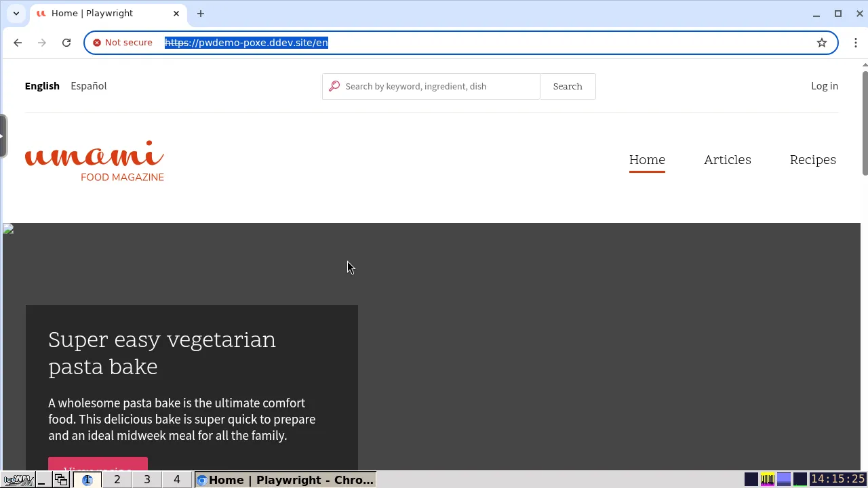Reload the current page
868x488 pixels.
[x=66, y=42]
